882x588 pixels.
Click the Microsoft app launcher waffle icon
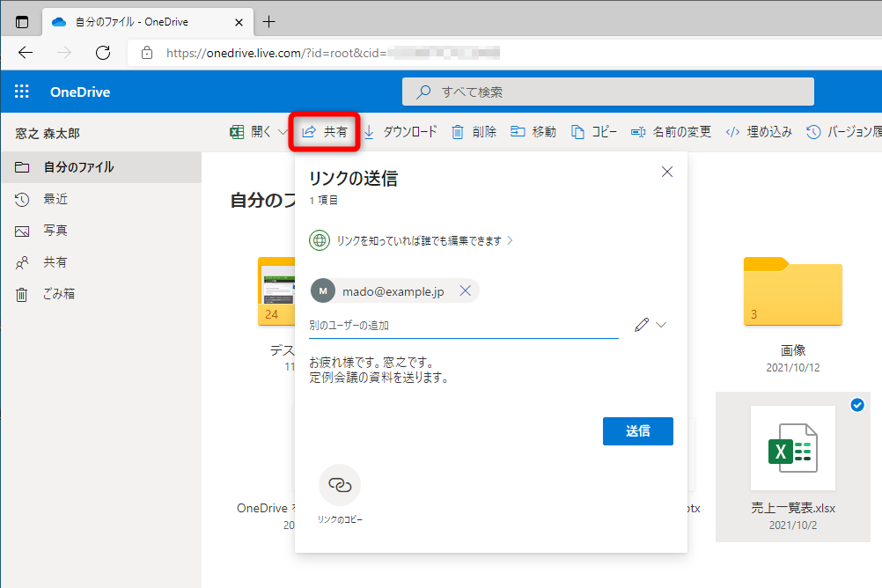coord(20,91)
